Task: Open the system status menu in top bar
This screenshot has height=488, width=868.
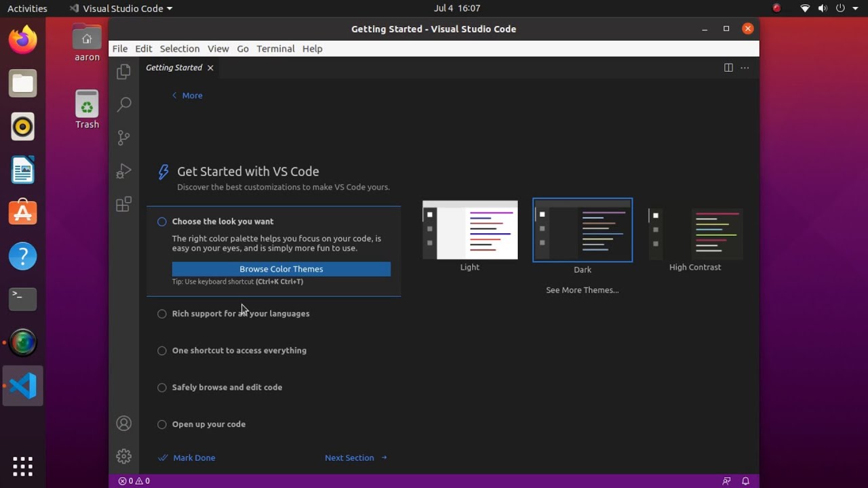Action: click(829, 8)
